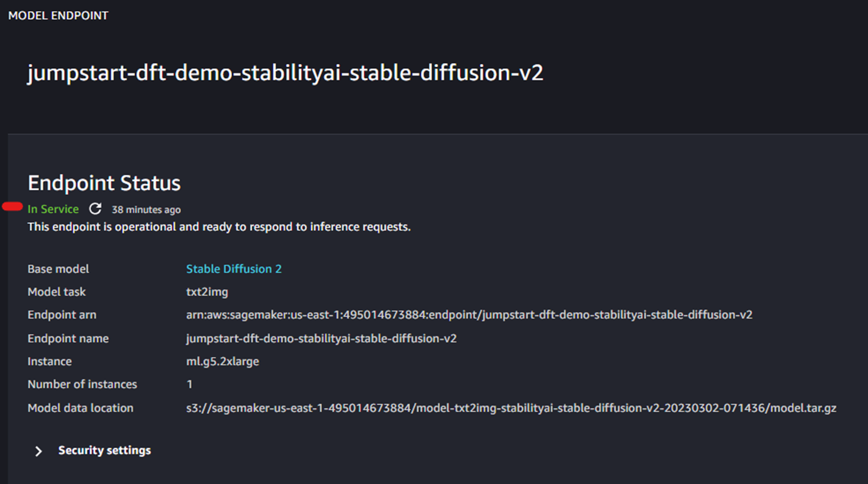Image resolution: width=868 pixels, height=484 pixels.
Task: Click the Endpoint name value
Action: click(321, 338)
